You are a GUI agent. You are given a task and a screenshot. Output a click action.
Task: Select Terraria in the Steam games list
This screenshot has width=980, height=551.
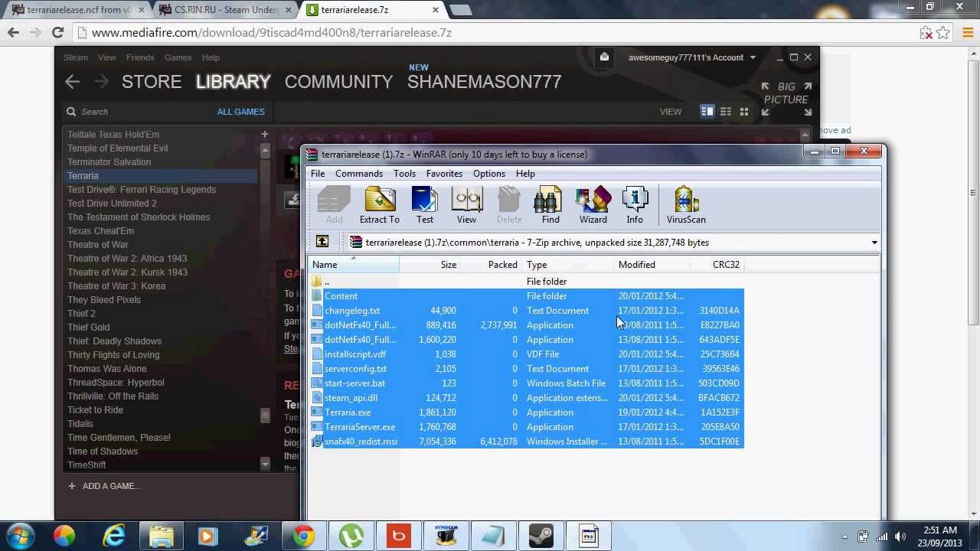(x=160, y=176)
